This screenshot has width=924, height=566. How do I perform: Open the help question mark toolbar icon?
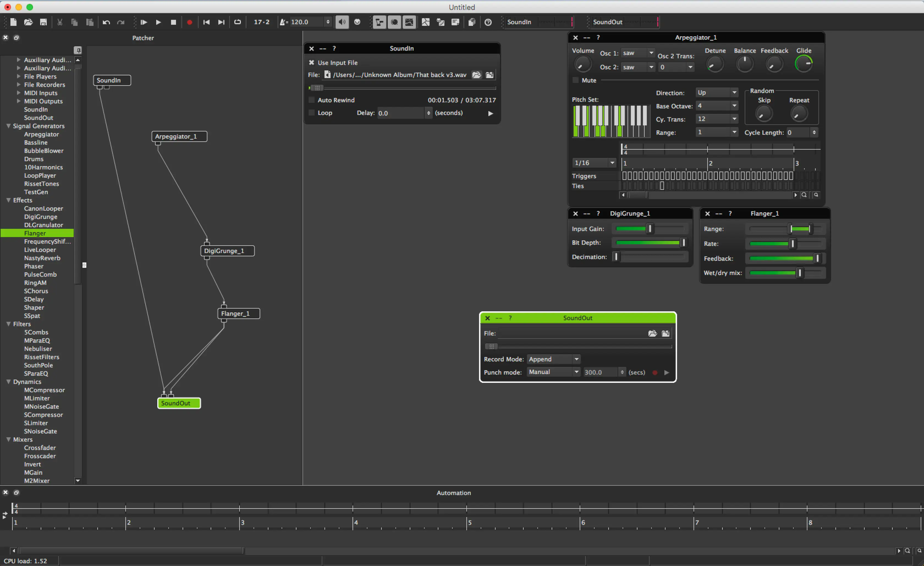pyautogui.click(x=488, y=22)
